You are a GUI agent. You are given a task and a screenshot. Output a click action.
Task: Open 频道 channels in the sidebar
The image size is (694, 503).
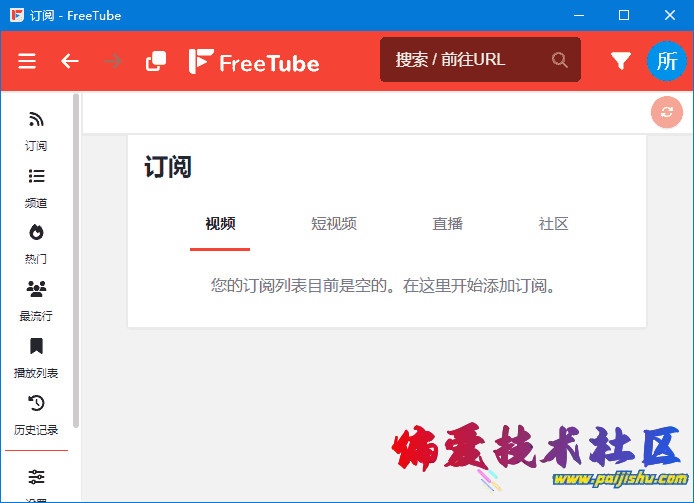tap(36, 188)
